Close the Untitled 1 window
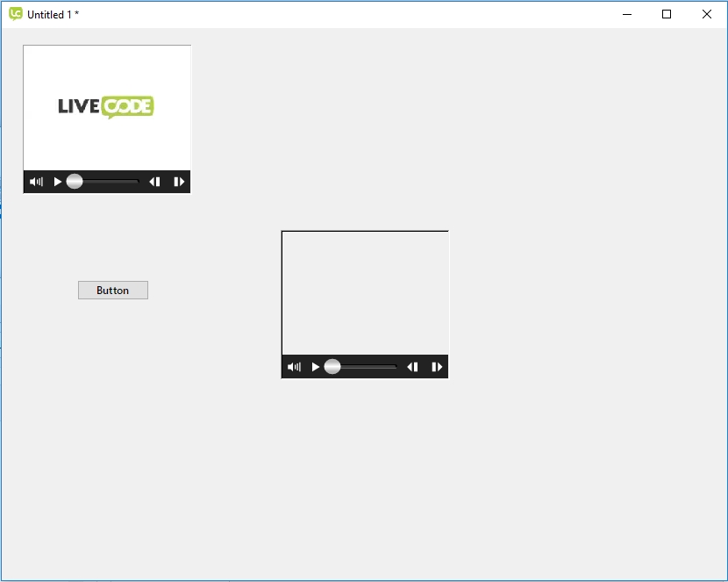 click(707, 14)
